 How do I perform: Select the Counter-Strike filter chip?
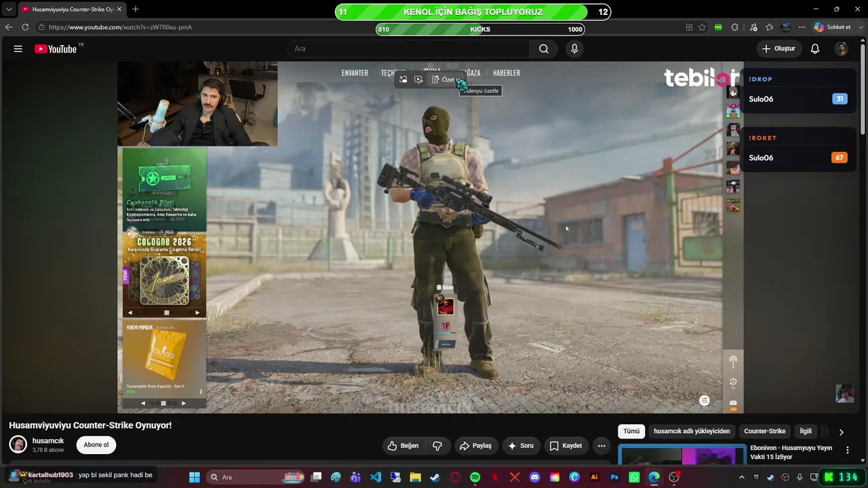tap(765, 431)
